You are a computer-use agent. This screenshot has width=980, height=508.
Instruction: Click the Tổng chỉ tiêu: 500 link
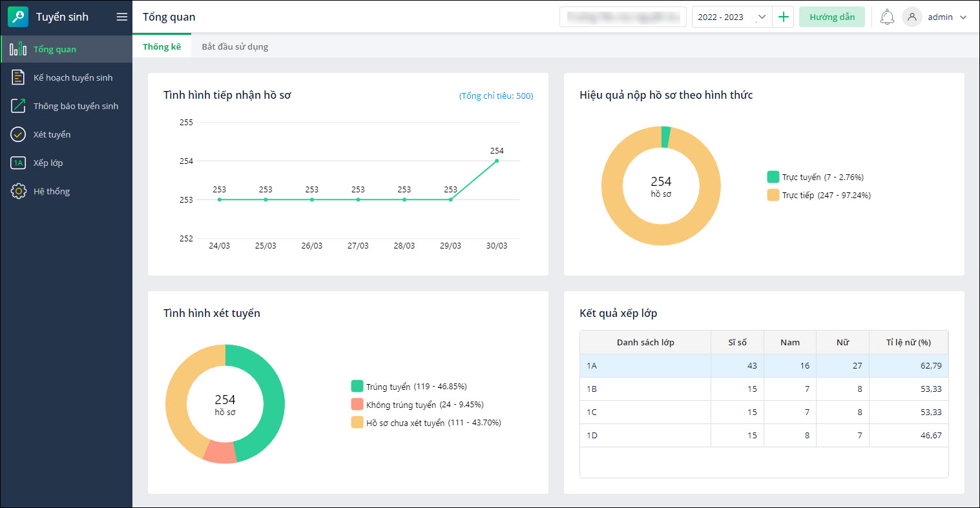click(495, 96)
